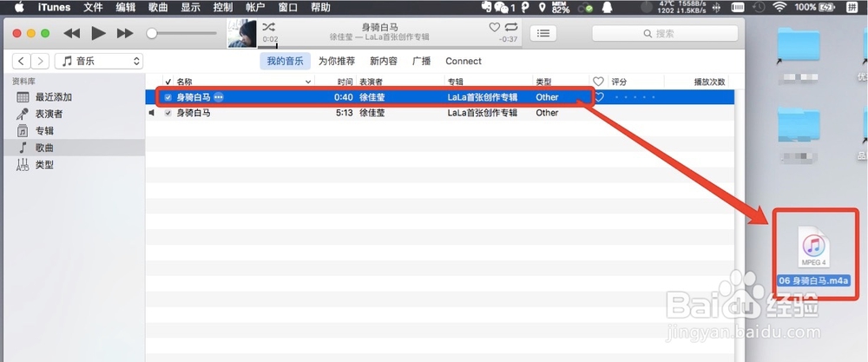Start playback with the play button
The height and width of the screenshot is (362, 868).
99,33
